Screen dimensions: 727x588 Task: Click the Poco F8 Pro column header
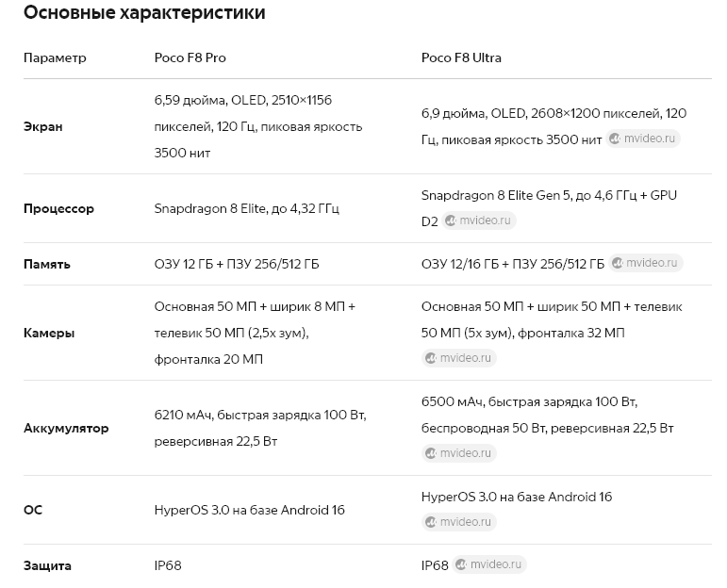[x=190, y=57]
